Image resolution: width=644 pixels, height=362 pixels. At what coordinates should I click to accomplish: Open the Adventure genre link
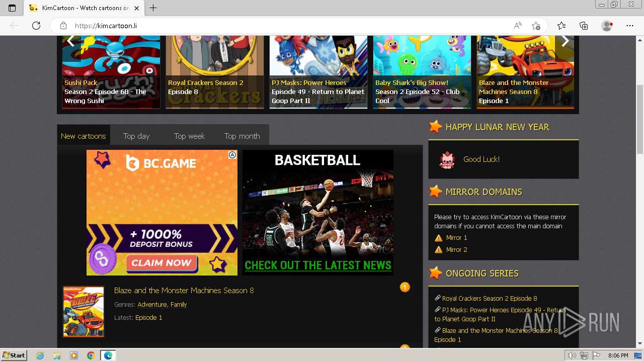[x=152, y=304]
